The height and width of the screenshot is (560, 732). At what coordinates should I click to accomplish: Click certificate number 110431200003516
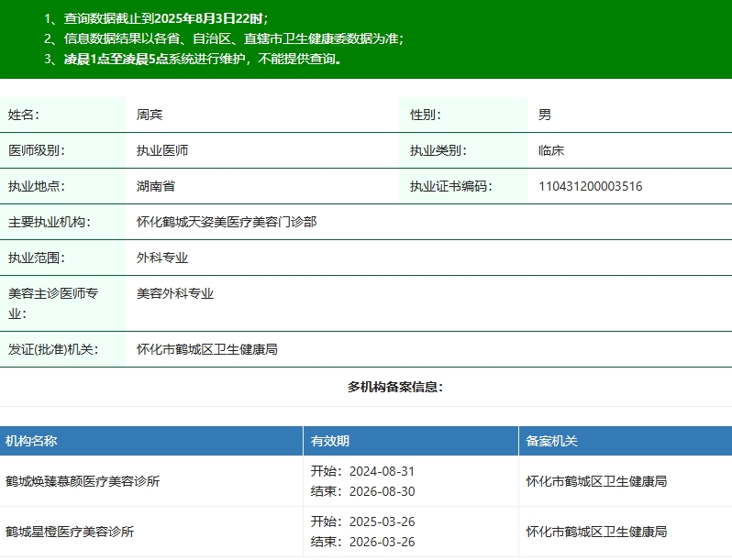pyautogui.click(x=590, y=186)
